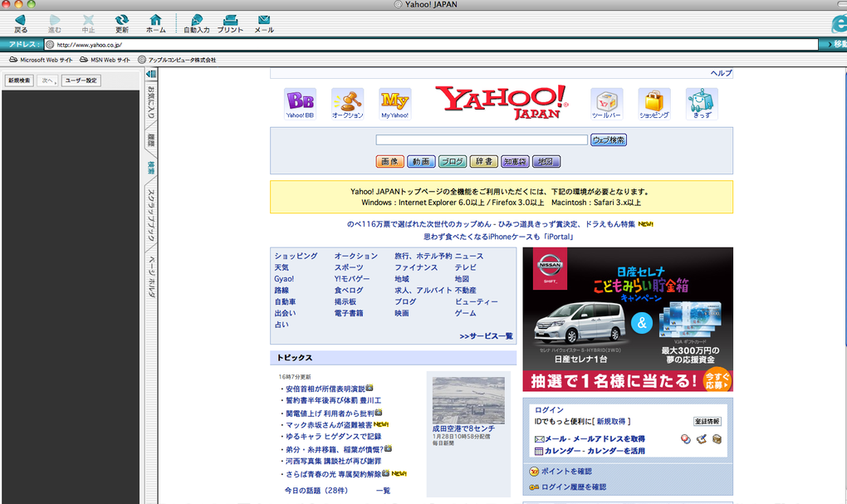Click the 成田空港 news thumbnail photo
Image resolution: width=847 pixels, height=504 pixels.
468,400
